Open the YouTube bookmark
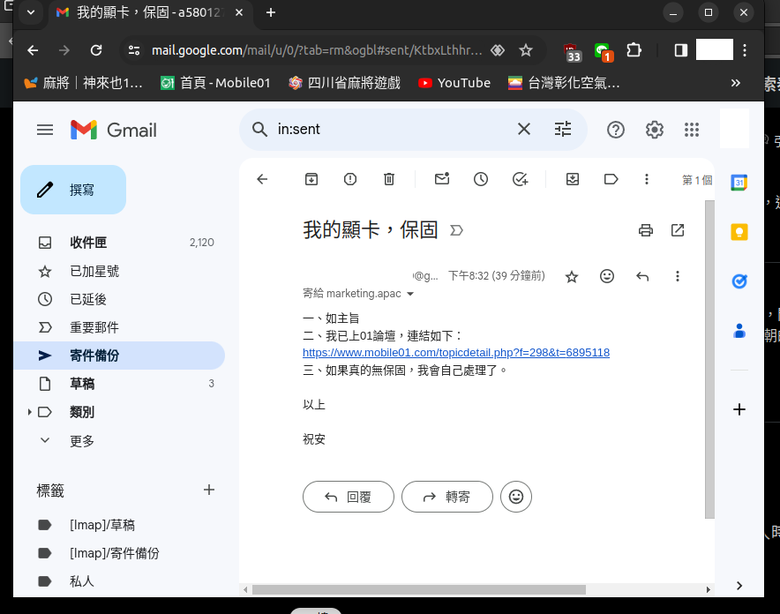 454,83
